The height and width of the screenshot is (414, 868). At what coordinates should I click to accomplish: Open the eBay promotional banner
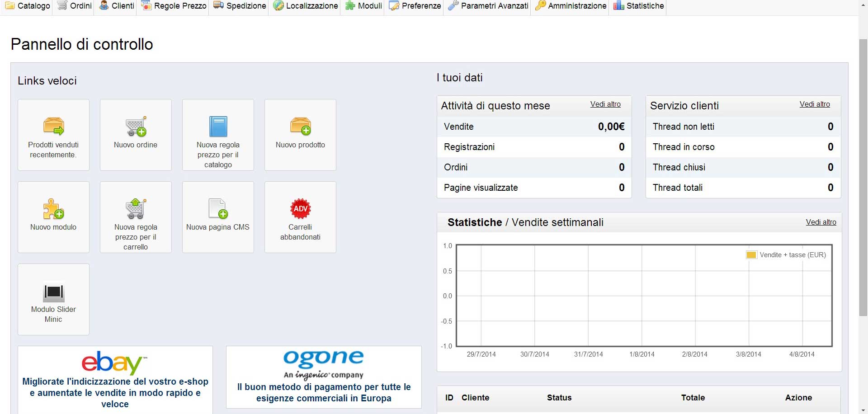tap(115, 380)
